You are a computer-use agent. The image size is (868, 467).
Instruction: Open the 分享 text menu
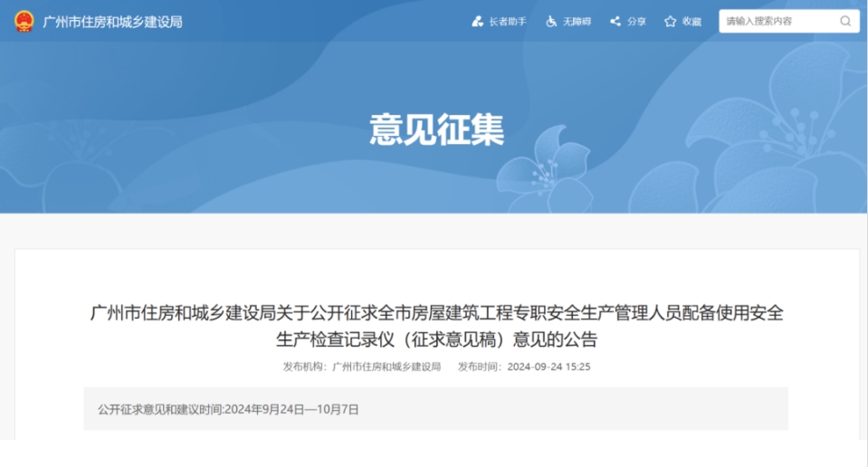pos(636,22)
